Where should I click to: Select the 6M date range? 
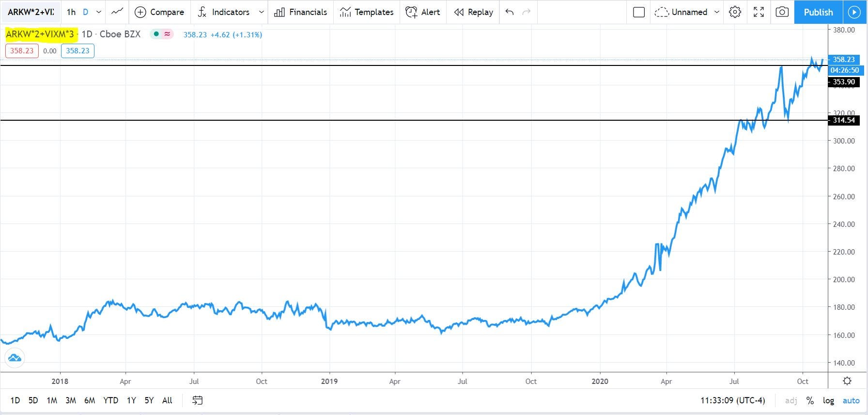(x=90, y=400)
